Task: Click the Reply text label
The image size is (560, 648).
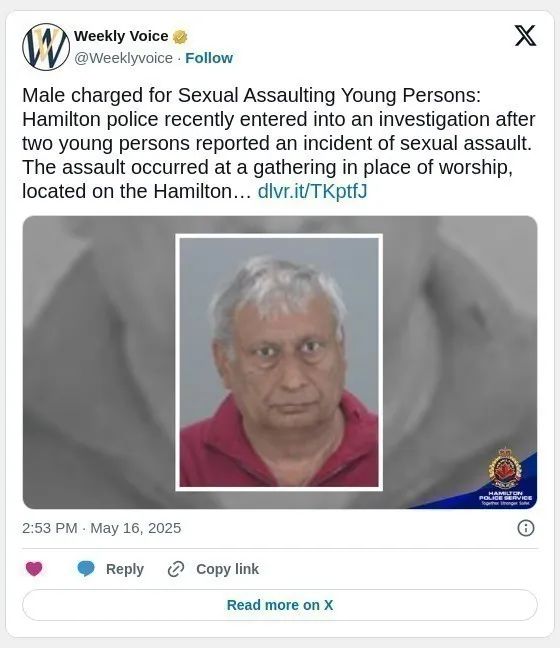Action: tap(124, 569)
